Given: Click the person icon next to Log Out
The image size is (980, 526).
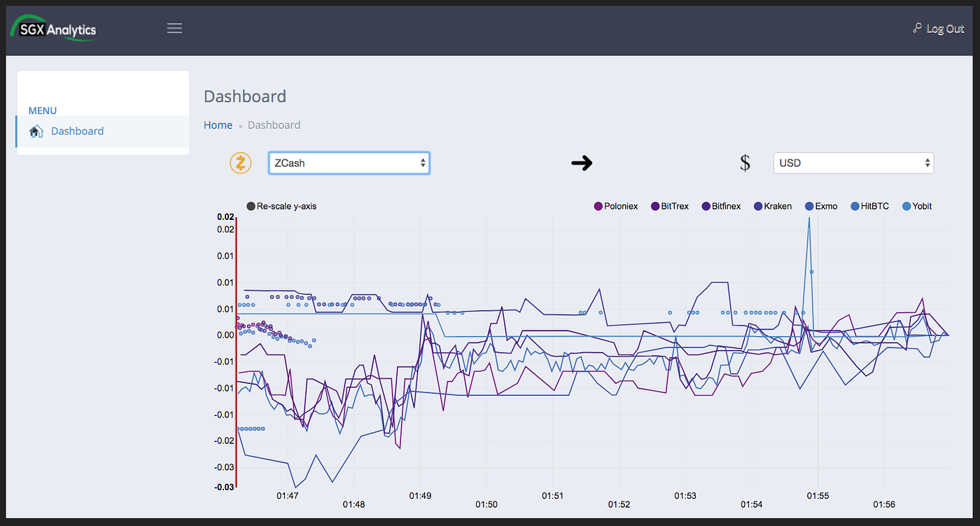Looking at the screenshot, I should [917, 28].
